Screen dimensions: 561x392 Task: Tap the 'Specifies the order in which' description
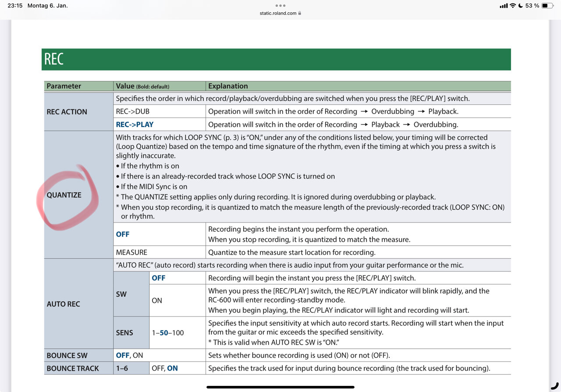(x=293, y=99)
